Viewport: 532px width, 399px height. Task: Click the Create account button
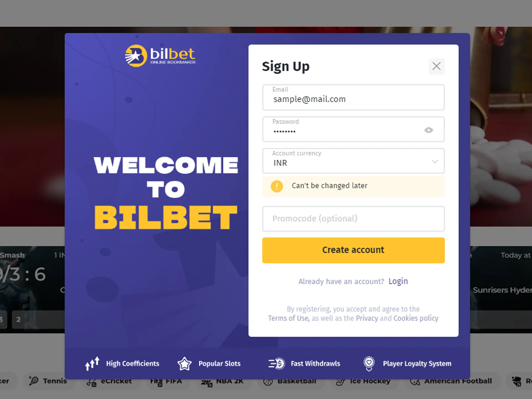pyautogui.click(x=353, y=250)
